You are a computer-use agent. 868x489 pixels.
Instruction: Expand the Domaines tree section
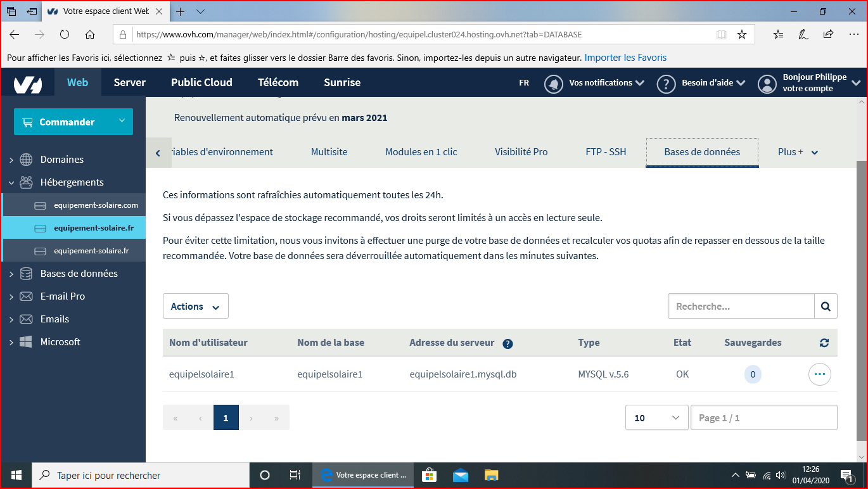tap(11, 160)
